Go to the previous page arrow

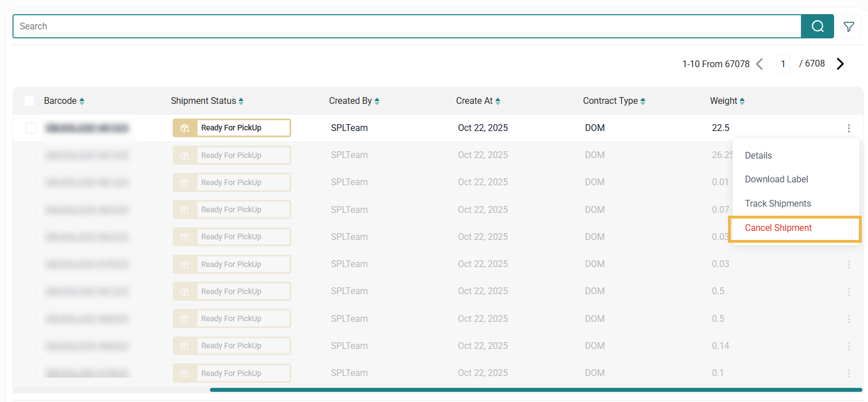coord(760,64)
